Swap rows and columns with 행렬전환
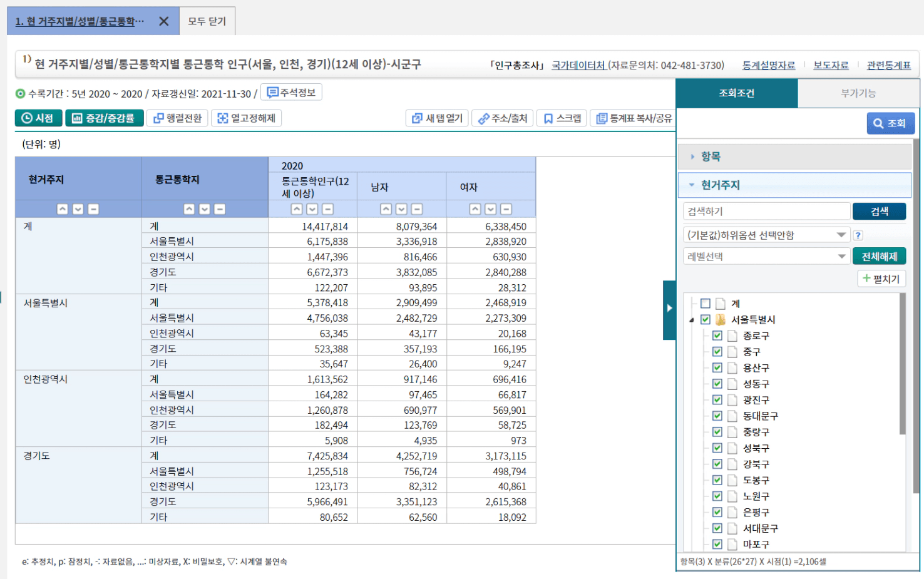The height and width of the screenshot is (579, 924). point(178,118)
